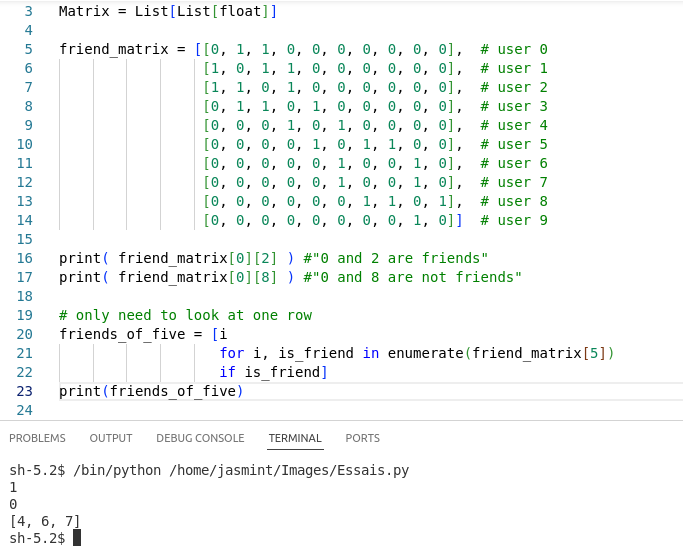Click line number 16 in the gutter
Screen dimensions: 683x553
click(x=25, y=258)
